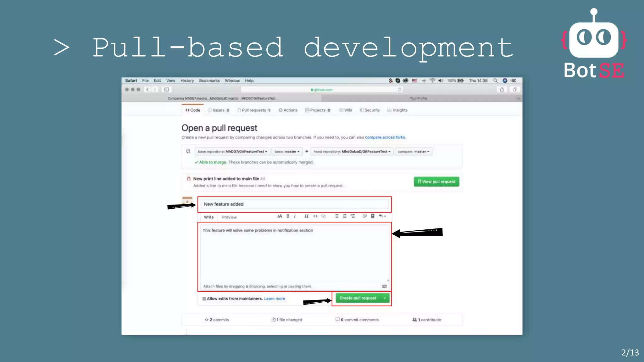The image size is (644, 362).
Task: Open the base: master branch dropdown
Action: click(287, 151)
